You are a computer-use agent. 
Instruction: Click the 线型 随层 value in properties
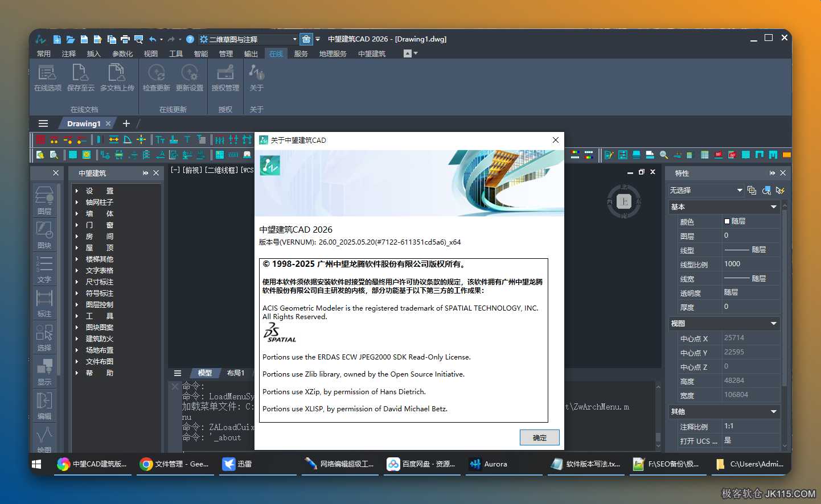[x=752, y=250]
